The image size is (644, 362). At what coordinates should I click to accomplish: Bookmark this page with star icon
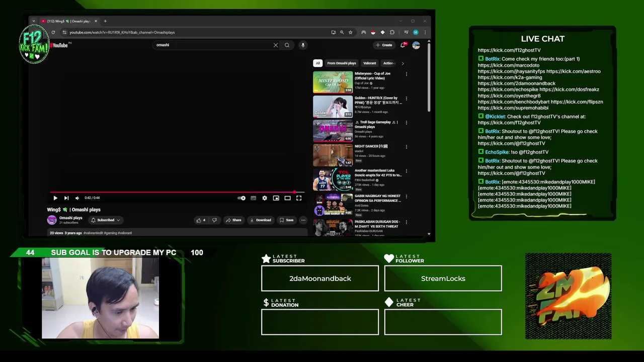click(351, 32)
